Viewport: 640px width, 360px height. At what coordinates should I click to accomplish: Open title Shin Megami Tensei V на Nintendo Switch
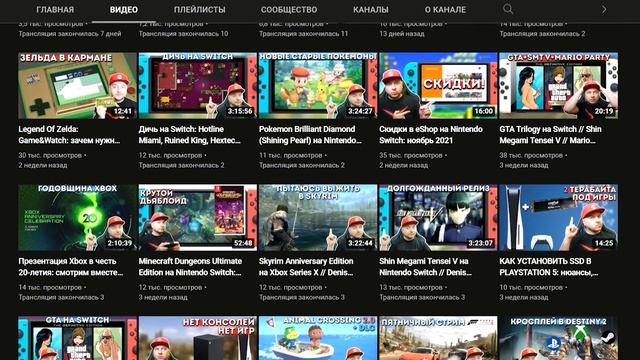point(426,267)
